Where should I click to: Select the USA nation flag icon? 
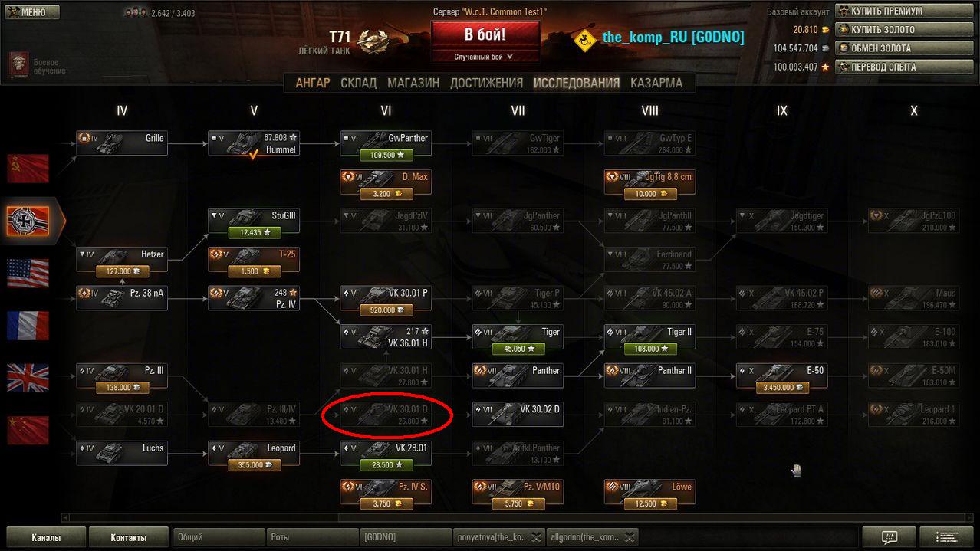tap(28, 273)
